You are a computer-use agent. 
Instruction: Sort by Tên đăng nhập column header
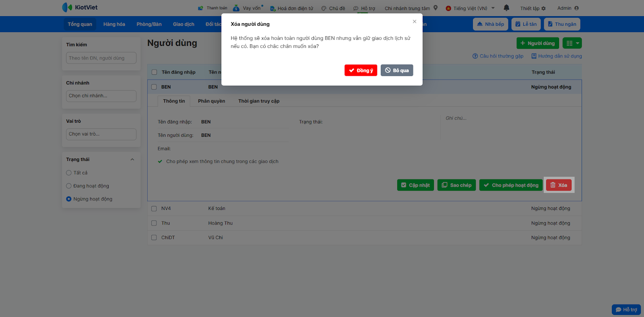pyautogui.click(x=178, y=72)
